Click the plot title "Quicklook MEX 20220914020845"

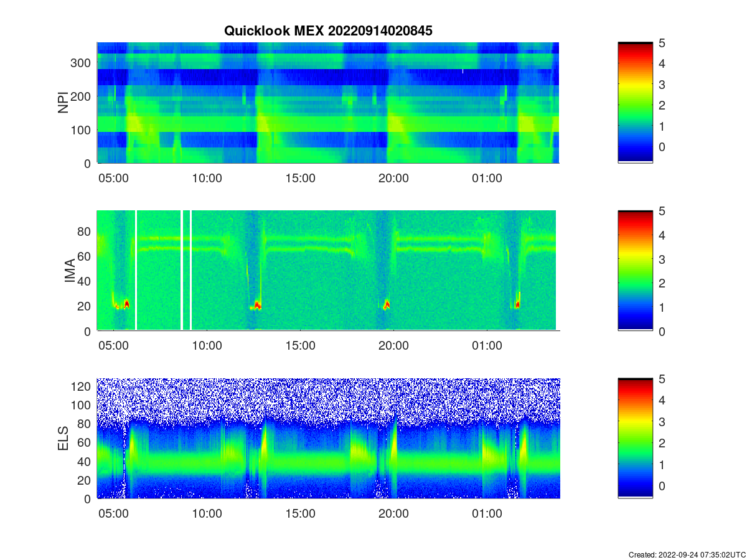pos(328,30)
